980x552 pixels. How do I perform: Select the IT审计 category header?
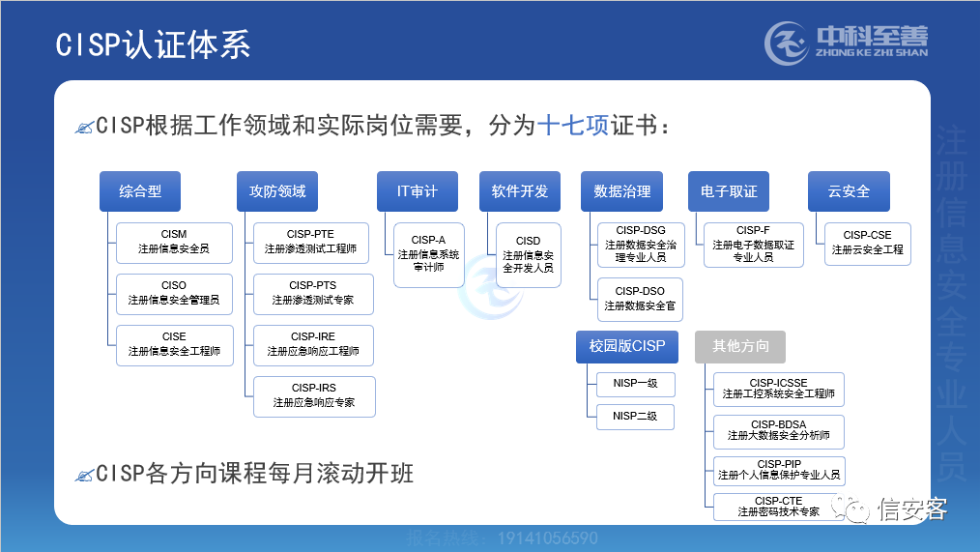pyautogui.click(x=418, y=191)
